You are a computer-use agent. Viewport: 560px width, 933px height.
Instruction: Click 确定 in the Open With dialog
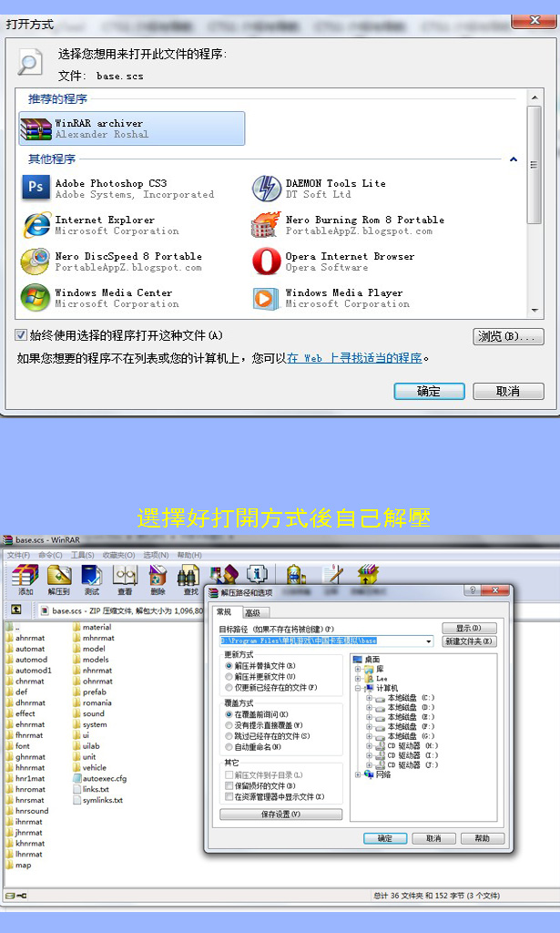click(429, 391)
